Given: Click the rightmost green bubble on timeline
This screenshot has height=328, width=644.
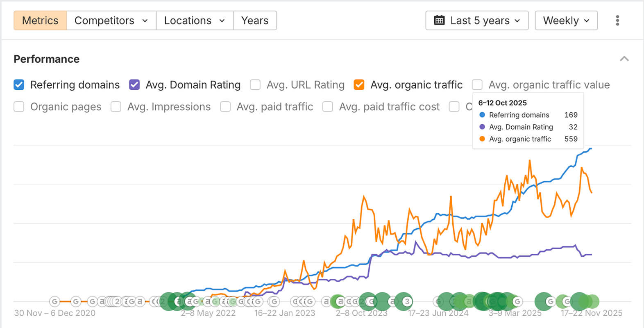Looking at the screenshot, I should [x=592, y=302].
